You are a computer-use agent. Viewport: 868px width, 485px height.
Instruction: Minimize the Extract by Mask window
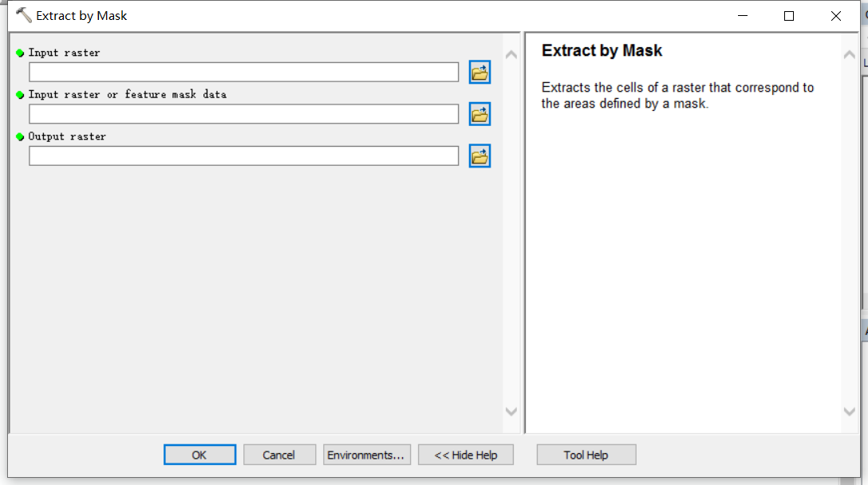click(743, 15)
